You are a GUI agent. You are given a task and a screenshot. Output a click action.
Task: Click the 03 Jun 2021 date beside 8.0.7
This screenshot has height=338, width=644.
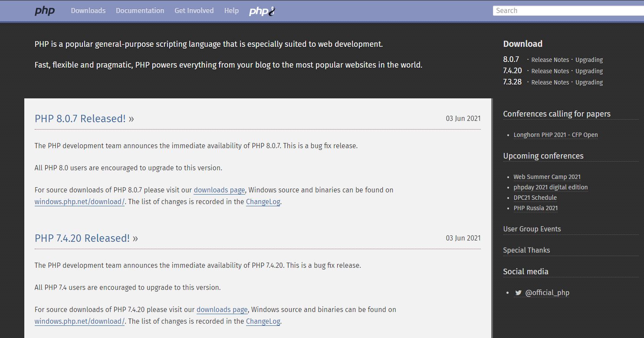(x=463, y=118)
